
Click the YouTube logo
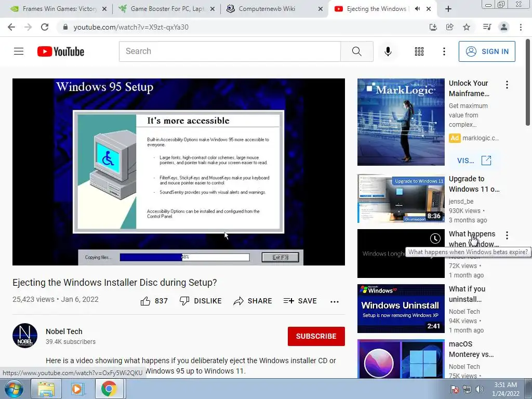[x=61, y=51]
